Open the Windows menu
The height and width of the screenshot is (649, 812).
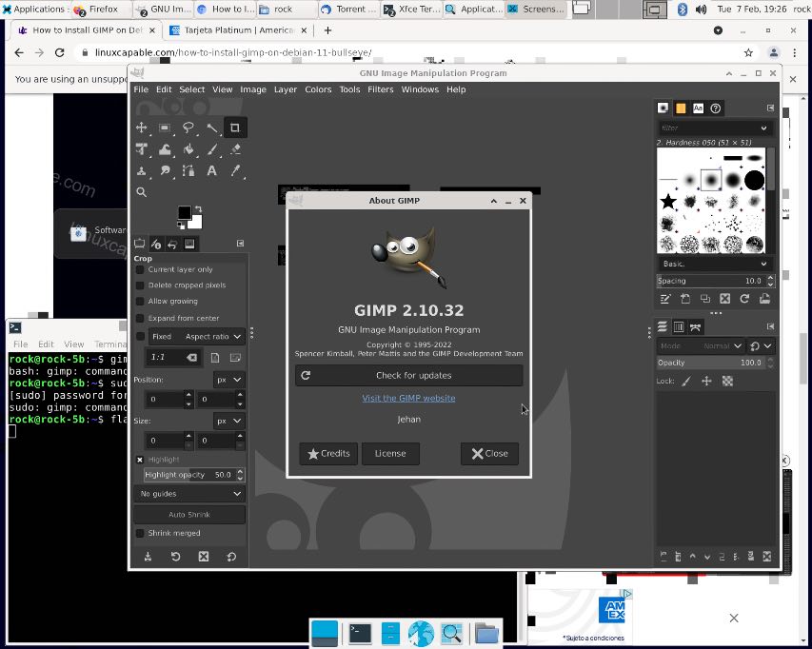coord(420,89)
